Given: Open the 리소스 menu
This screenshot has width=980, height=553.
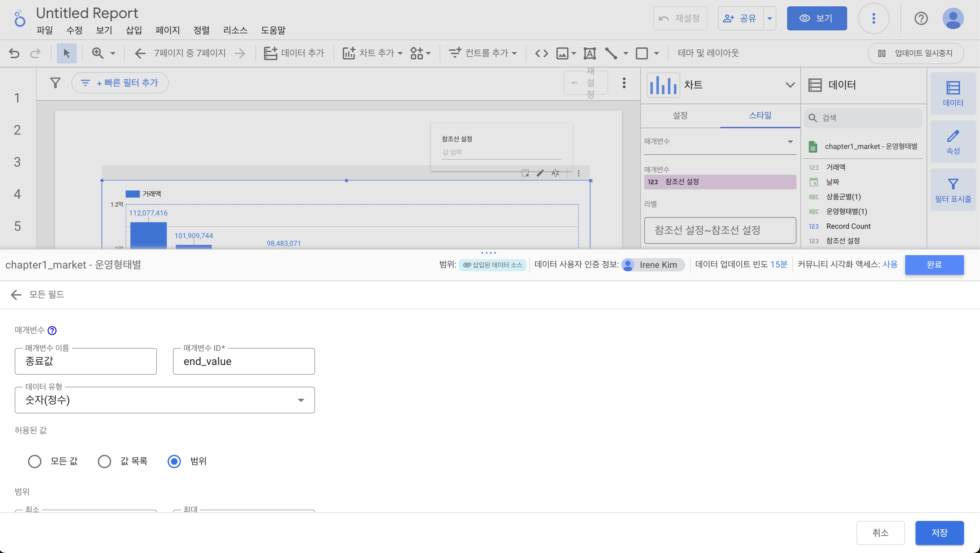Looking at the screenshot, I should click(235, 30).
